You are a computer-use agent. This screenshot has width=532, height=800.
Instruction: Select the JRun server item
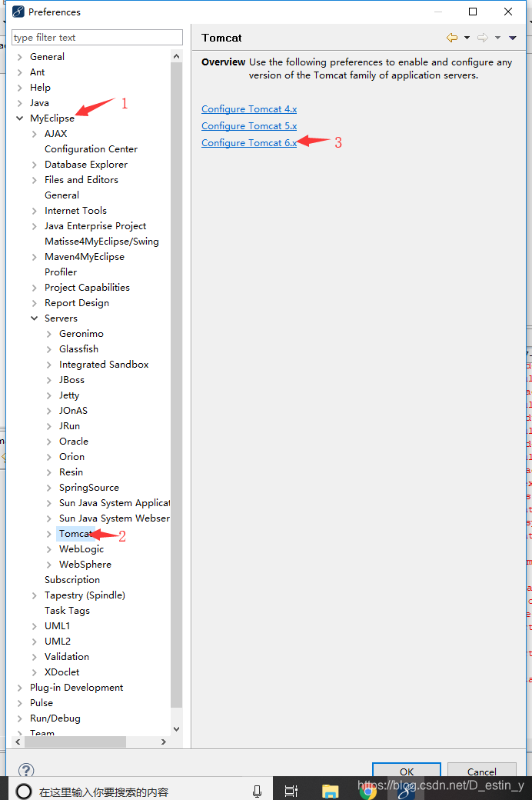69,425
